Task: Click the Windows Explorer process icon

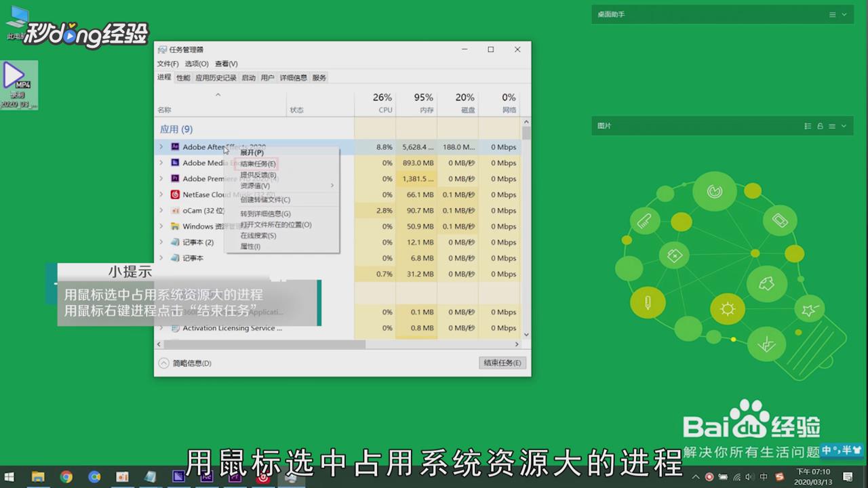Action: tap(175, 226)
